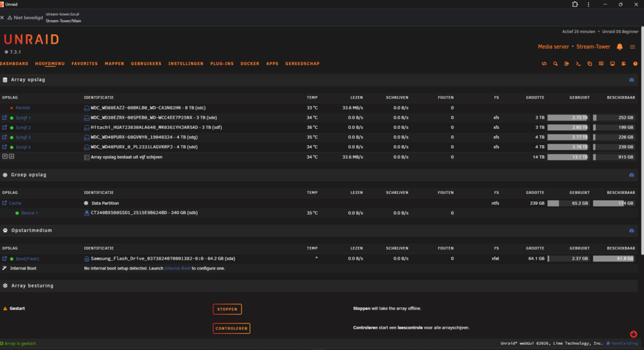The width and height of the screenshot is (644, 350).
Task: Click the UNRAID logo
Action: coord(32,39)
